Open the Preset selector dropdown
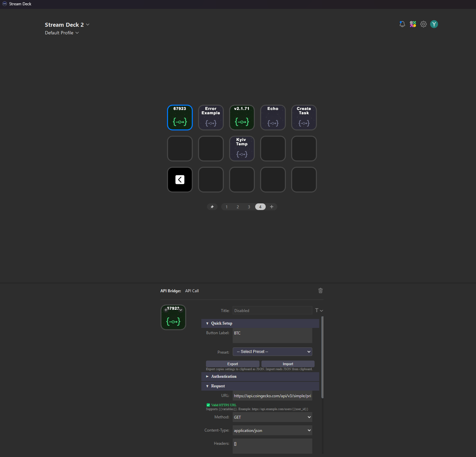476x457 pixels. click(x=272, y=351)
